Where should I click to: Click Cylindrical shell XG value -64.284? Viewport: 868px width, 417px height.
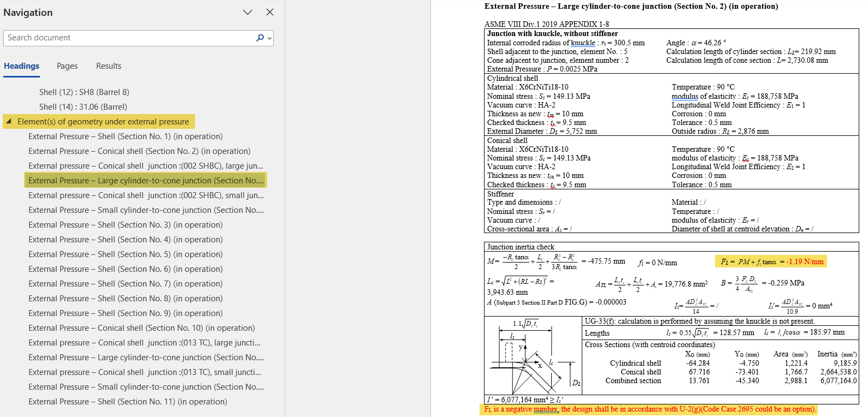point(699,363)
